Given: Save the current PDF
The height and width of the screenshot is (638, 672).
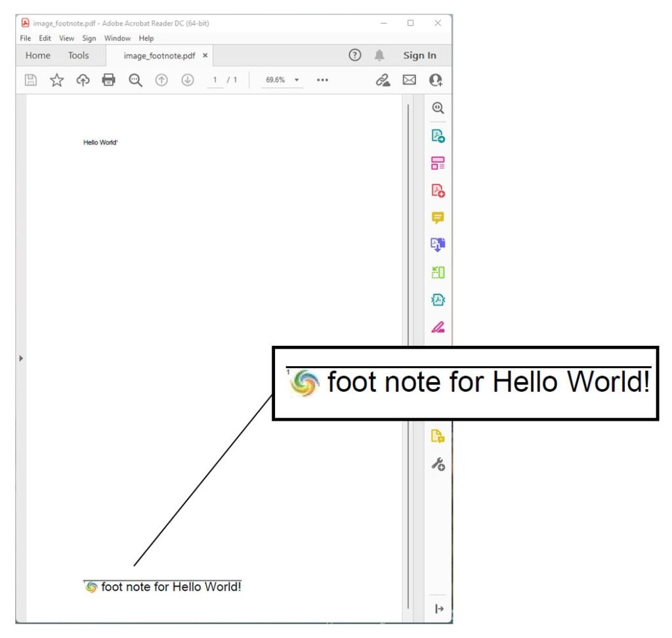Looking at the screenshot, I should (30, 80).
